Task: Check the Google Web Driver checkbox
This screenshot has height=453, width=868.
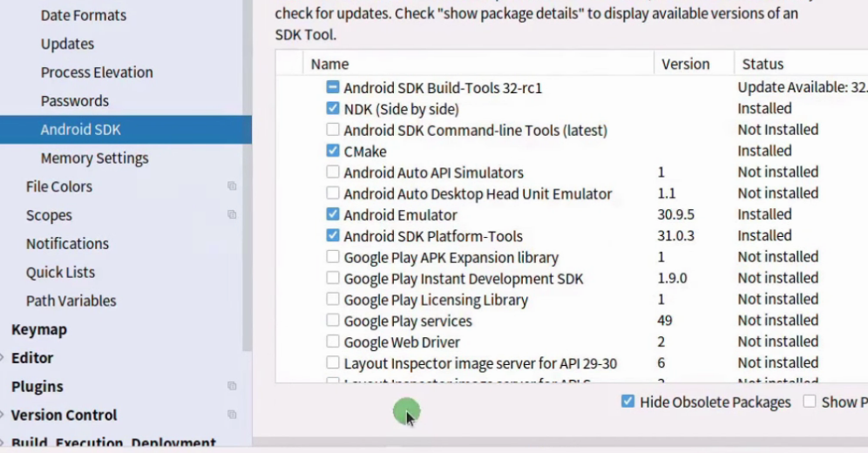Action: [332, 341]
